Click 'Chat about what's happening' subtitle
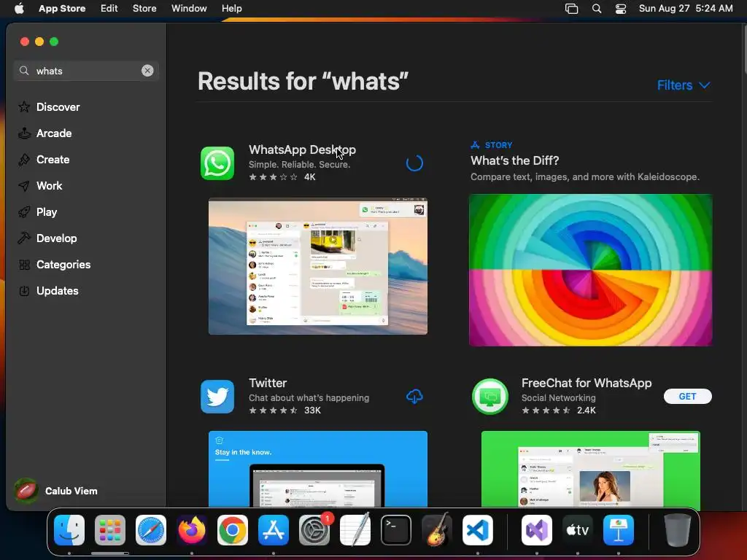This screenshot has width=747, height=560. pyautogui.click(x=309, y=397)
